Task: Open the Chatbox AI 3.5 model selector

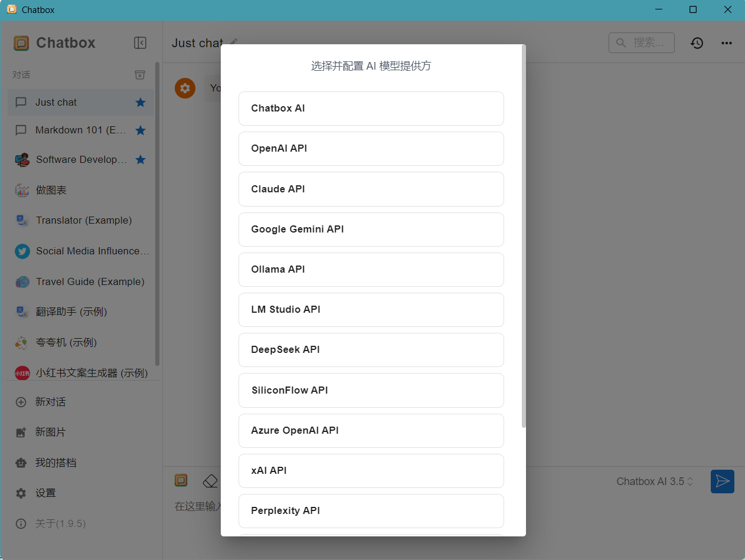Action: click(x=655, y=482)
